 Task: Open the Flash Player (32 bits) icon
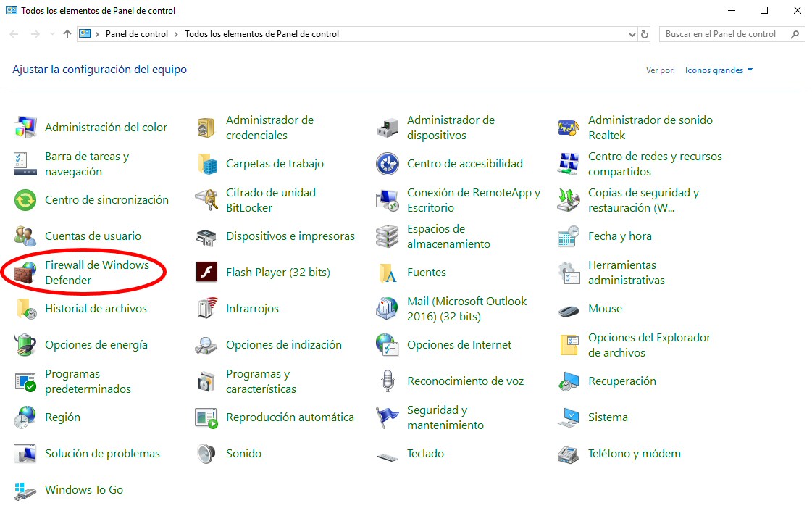click(x=206, y=273)
